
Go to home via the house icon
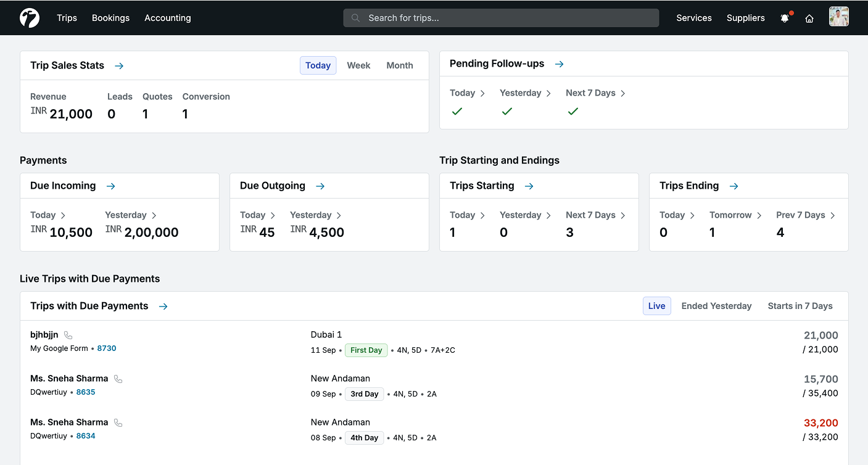pos(809,19)
